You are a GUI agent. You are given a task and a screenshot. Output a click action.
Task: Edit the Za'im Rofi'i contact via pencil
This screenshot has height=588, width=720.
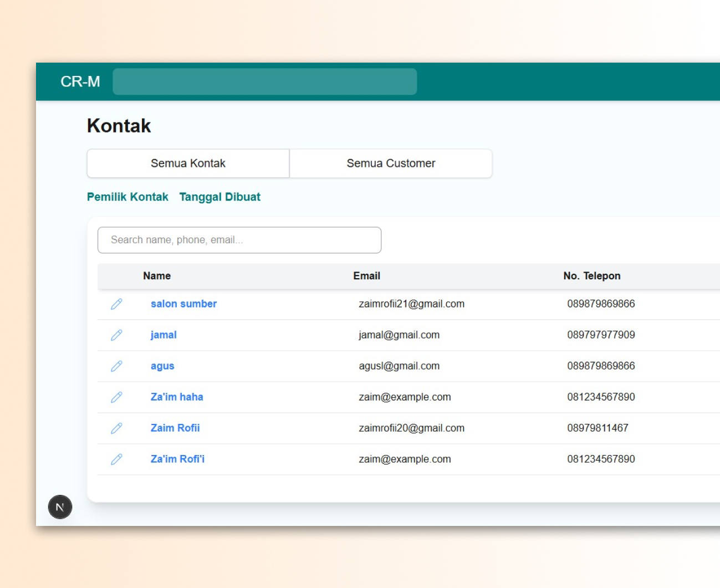pyautogui.click(x=116, y=459)
